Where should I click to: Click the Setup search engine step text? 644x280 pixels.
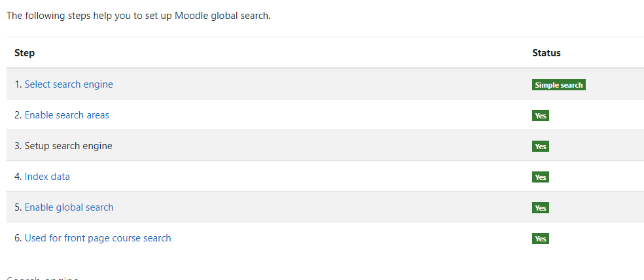[x=68, y=146]
